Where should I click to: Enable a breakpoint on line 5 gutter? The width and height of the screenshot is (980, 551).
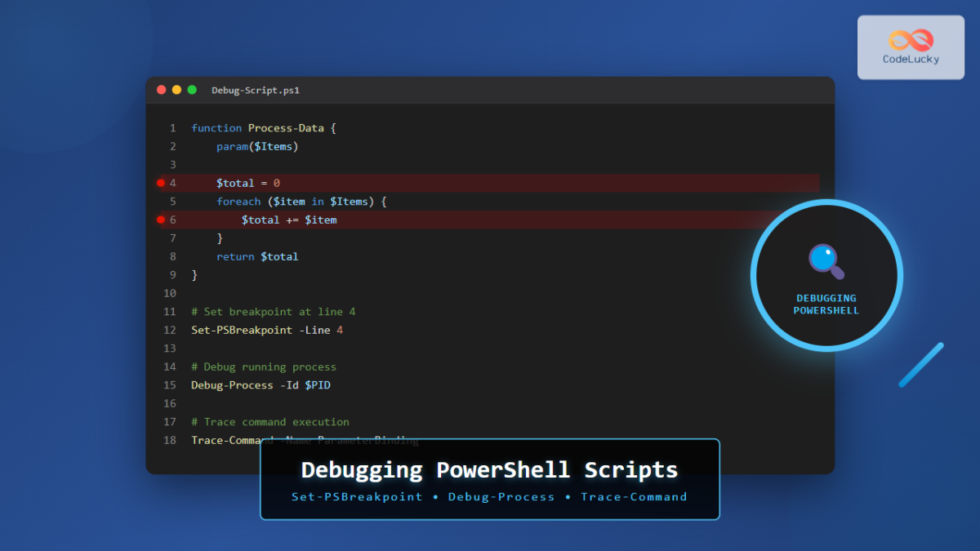pos(161,201)
